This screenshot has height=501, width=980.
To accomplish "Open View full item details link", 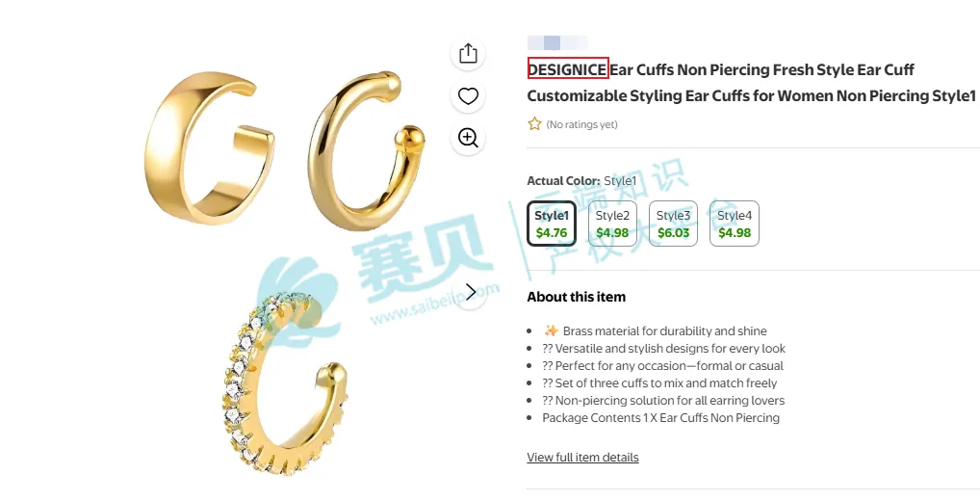I will click(x=582, y=458).
